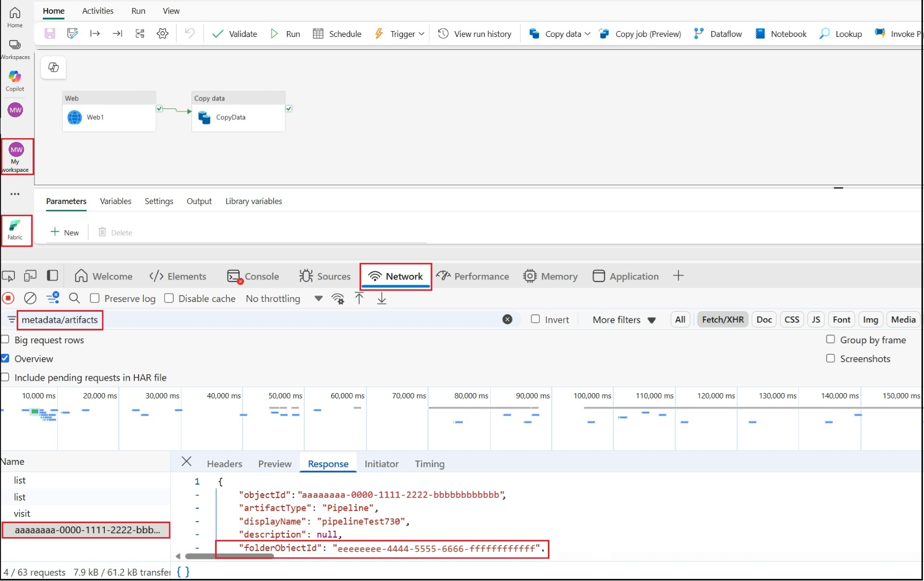Click the Save as icon in toolbar
This screenshot has width=924, height=581.
tap(72, 34)
